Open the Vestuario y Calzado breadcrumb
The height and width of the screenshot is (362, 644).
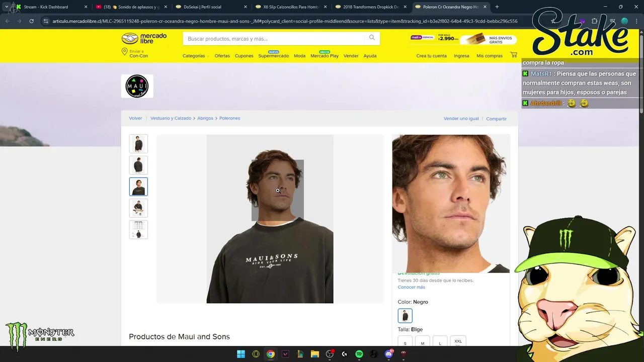[171, 118]
